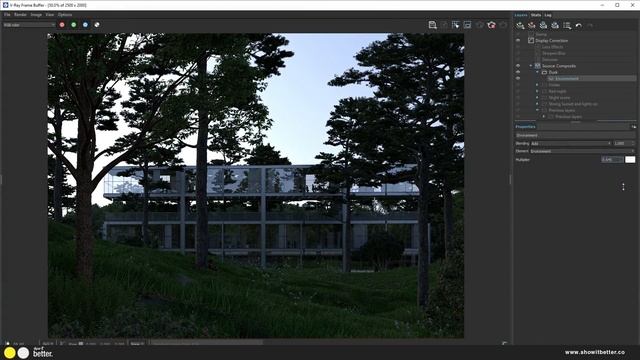Toggle visibility of Lens Effects layer
Image resolution: width=640 pixels, height=360 pixels.
518,47
